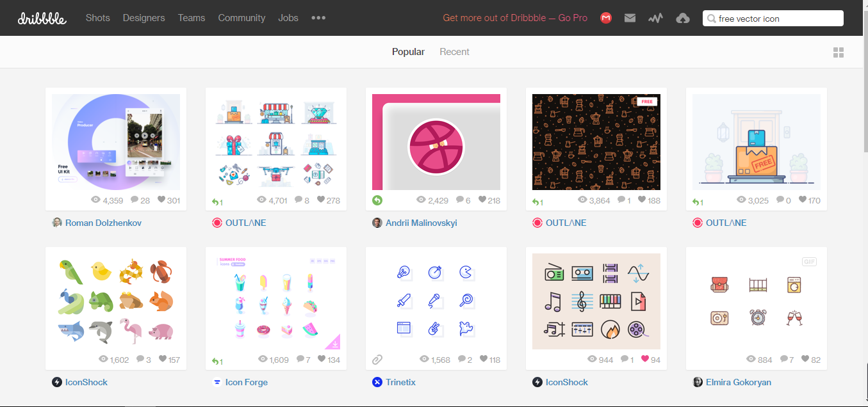Click the Get more out of Dribbble Go Pro link

click(x=515, y=18)
